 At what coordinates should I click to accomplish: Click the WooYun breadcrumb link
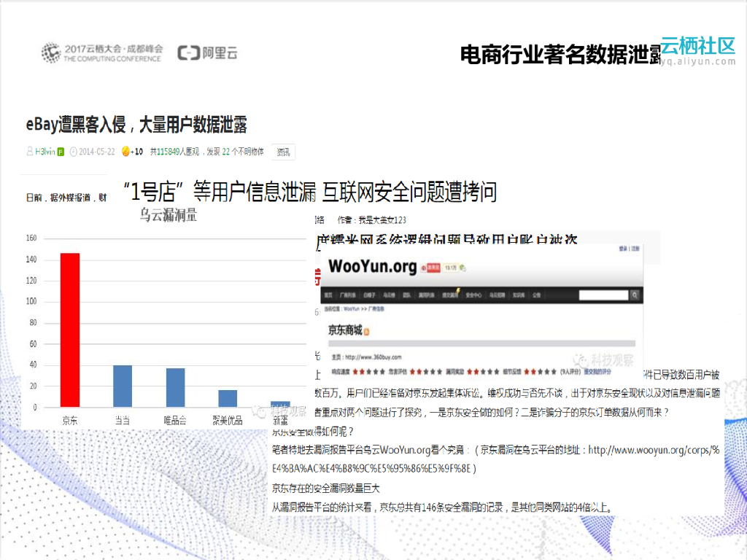pyautogui.click(x=352, y=309)
